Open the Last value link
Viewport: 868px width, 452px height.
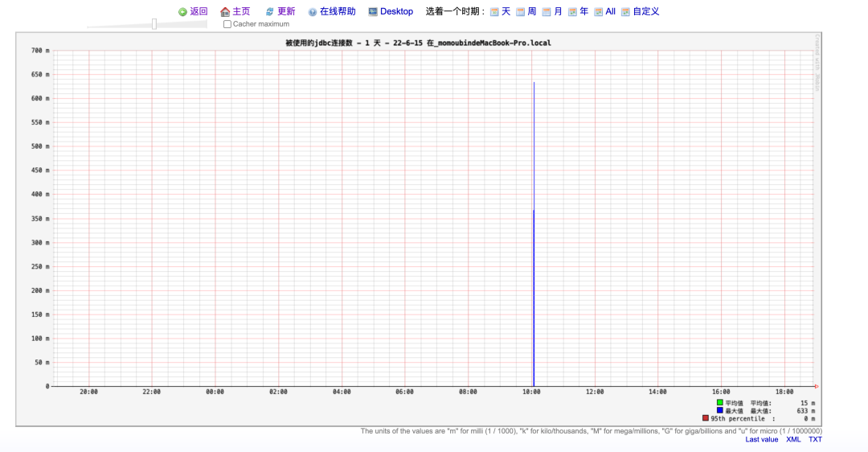(762, 439)
